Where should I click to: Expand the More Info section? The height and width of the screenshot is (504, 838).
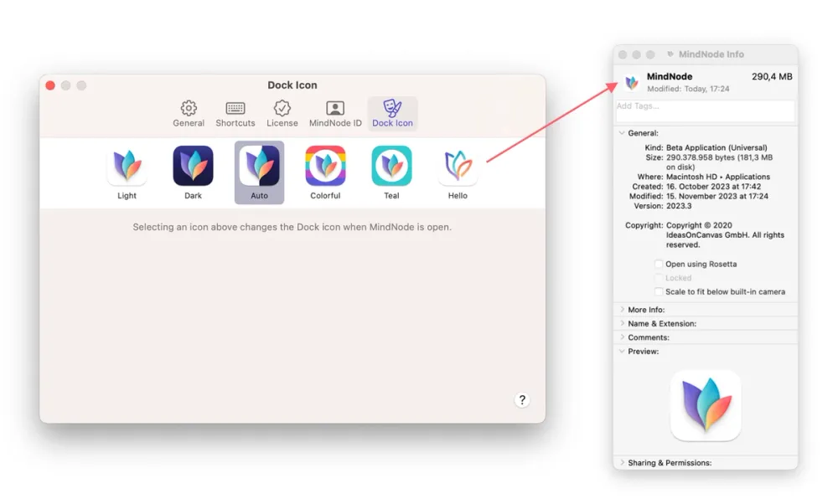point(622,310)
